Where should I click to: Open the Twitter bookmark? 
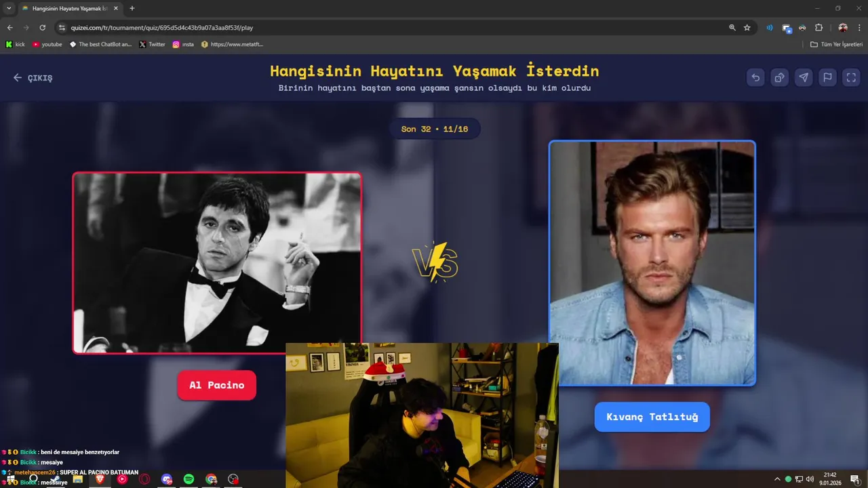[152, 44]
